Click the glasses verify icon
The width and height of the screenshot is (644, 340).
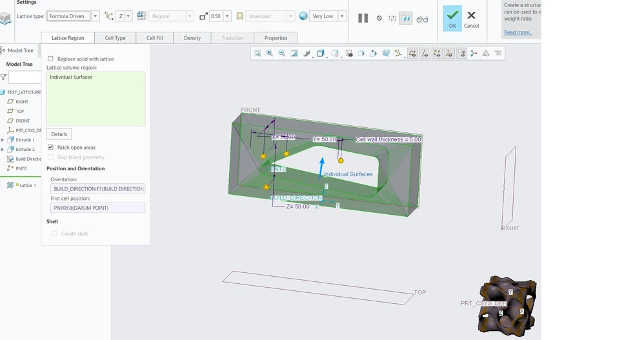pos(422,19)
